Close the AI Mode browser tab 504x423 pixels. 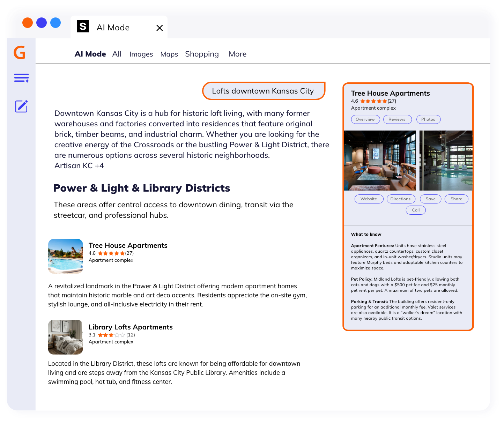160,28
